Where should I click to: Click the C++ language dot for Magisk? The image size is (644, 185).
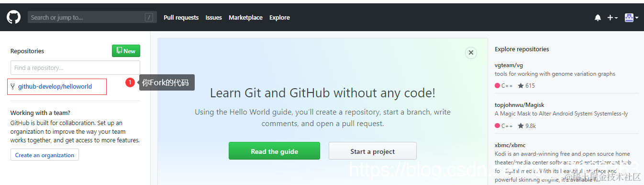point(498,126)
